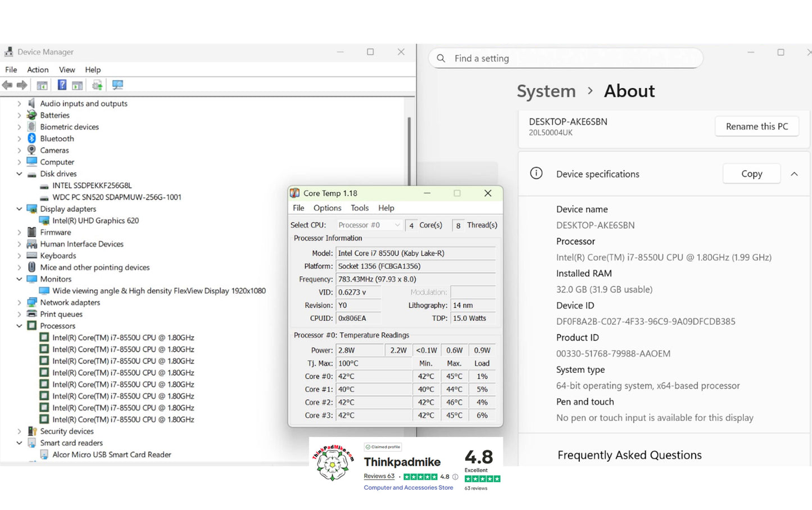Open the Help menu in Core Temp
This screenshot has width=812, height=510.
[386, 208]
